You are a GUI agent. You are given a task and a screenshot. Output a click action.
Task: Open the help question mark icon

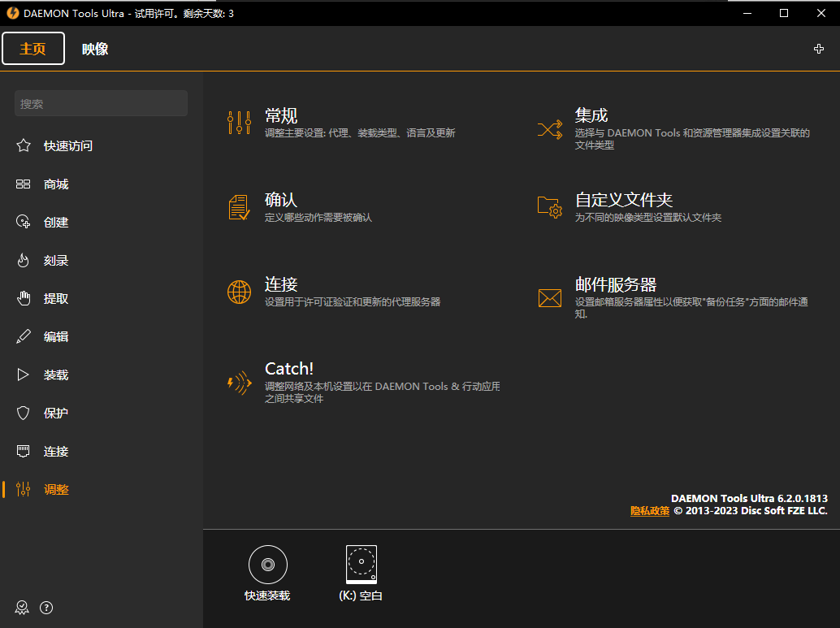pyautogui.click(x=46, y=607)
